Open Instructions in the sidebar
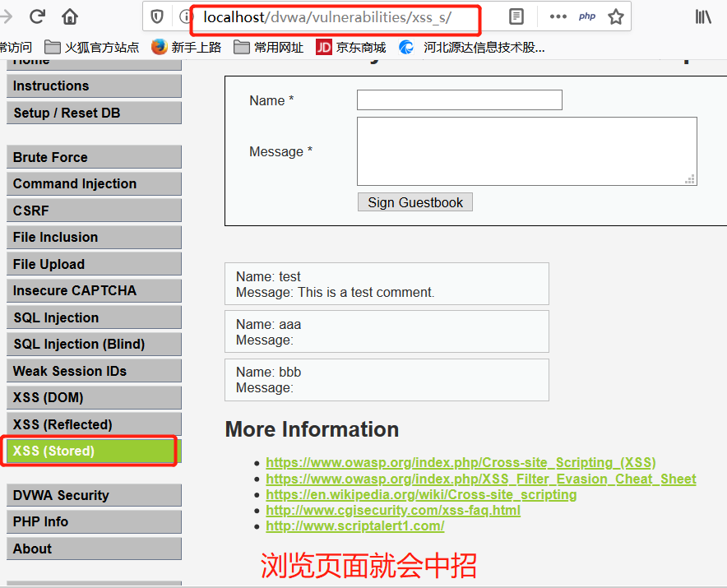Image resolution: width=727 pixels, height=588 pixels. pyautogui.click(x=94, y=86)
